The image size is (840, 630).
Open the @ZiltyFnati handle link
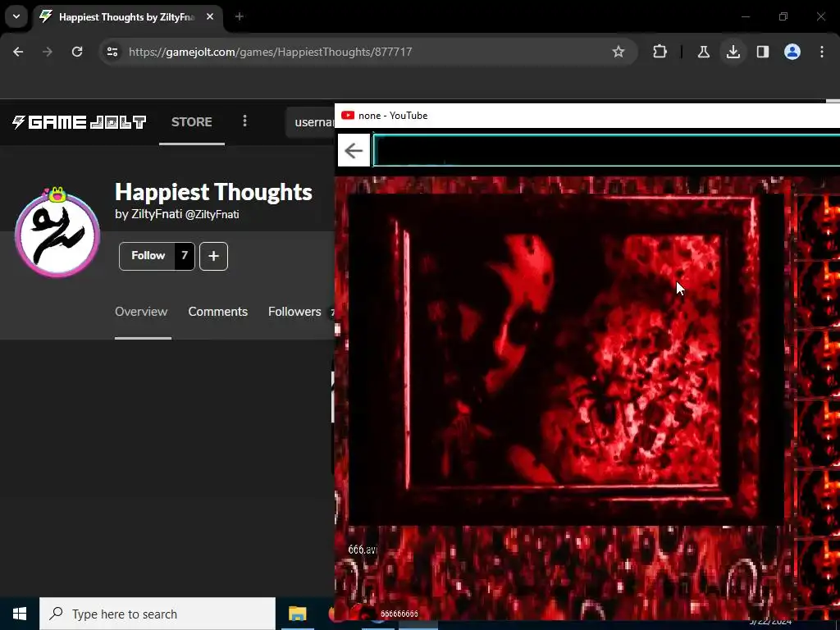pyautogui.click(x=212, y=214)
